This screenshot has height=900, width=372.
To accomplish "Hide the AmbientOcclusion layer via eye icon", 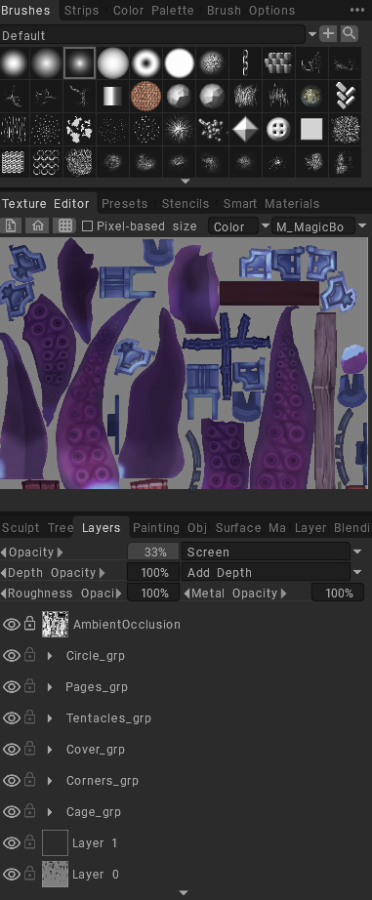I will pyautogui.click(x=11, y=624).
